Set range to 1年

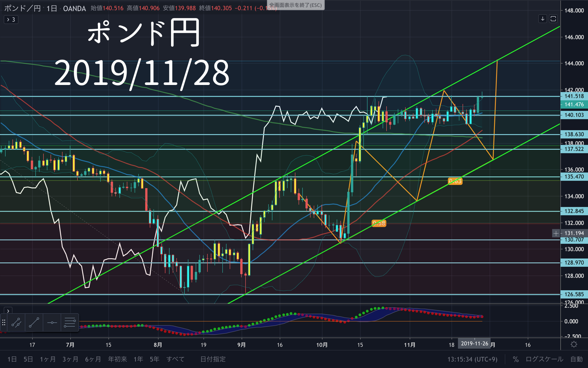[138, 359]
